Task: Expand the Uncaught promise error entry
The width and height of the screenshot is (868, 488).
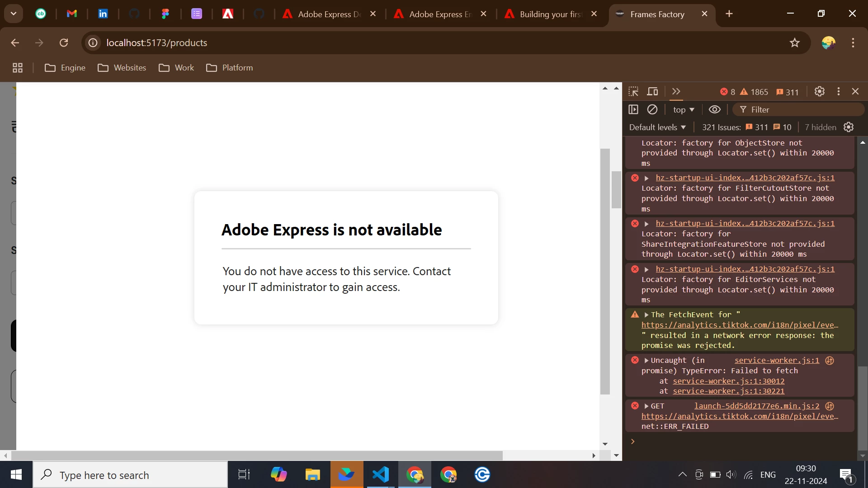Action: click(646, 361)
